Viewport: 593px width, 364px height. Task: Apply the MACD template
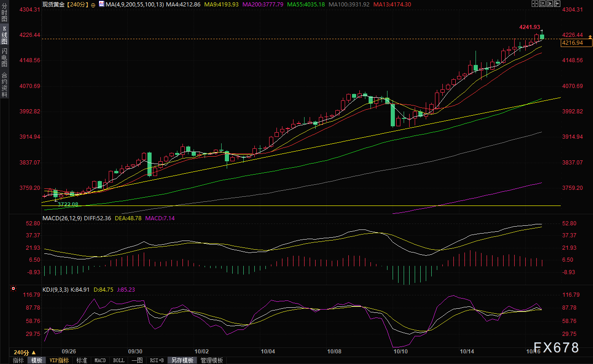pos(100,360)
